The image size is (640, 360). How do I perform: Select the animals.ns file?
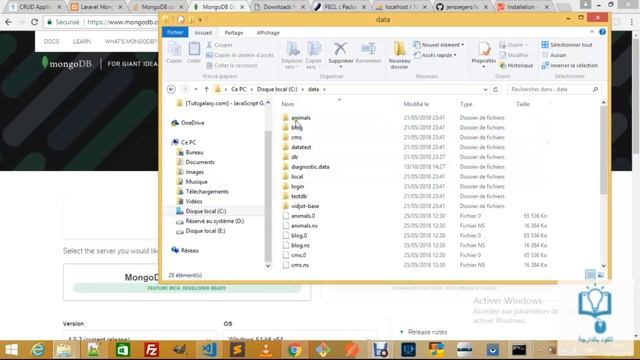pos(304,226)
